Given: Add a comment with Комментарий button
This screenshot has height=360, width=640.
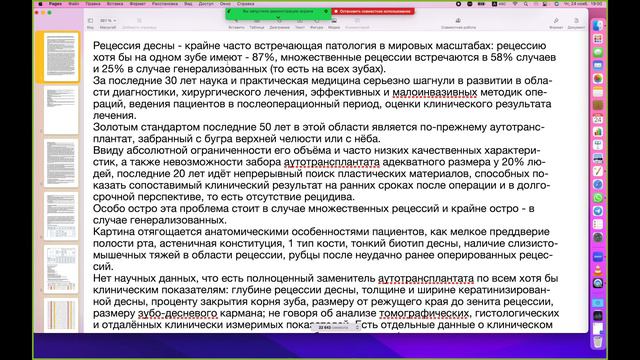Looking at the screenshot, I should 357,23.
